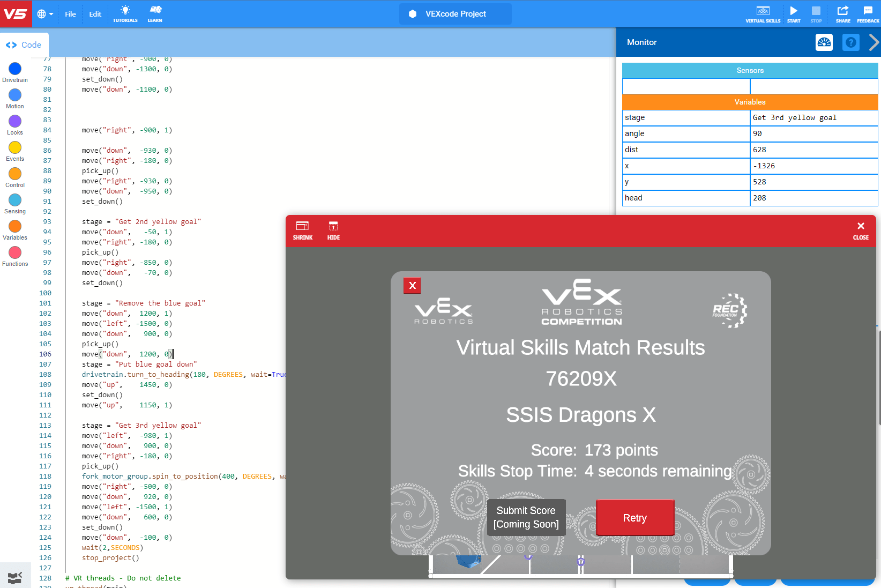Select the 'Get 3rd yellow goal' value cell
The width and height of the screenshot is (881, 588).
(813, 117)
